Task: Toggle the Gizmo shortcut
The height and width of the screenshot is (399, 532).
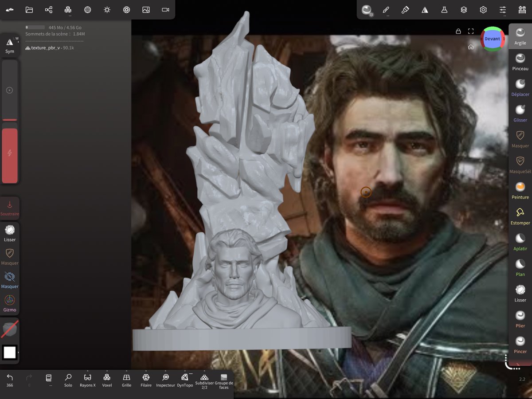Action: [x=10, y=304]
